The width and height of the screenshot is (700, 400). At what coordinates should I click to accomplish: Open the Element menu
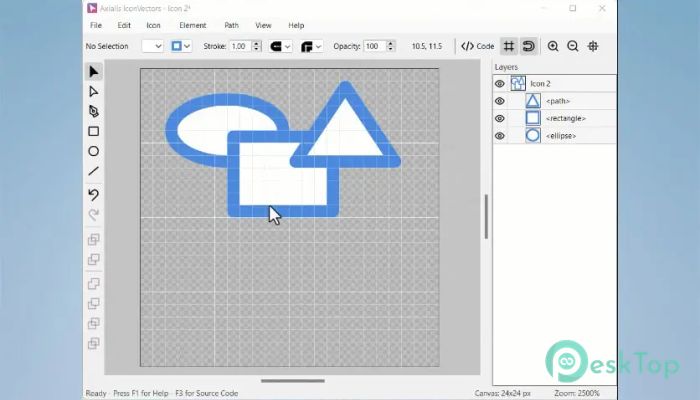pyautogui.click(x=192, y=24)
